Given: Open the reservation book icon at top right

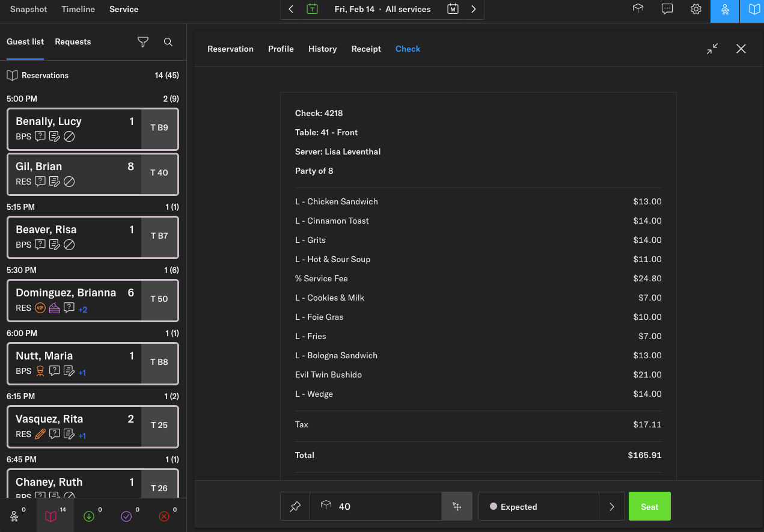Looking at the screenshot, I should pos(753,10).
